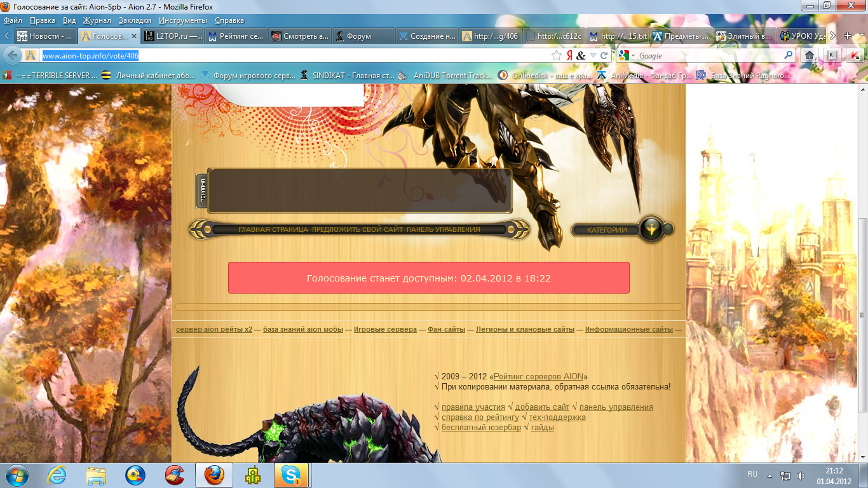Click the gold orb icon beside КАТЕГОРИИ

(x=651, y=229)
